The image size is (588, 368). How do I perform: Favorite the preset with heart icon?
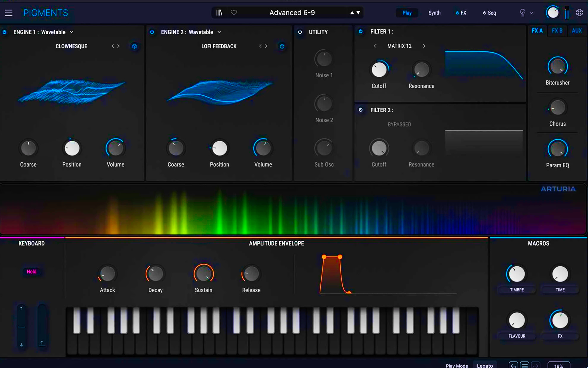[234, 12]
